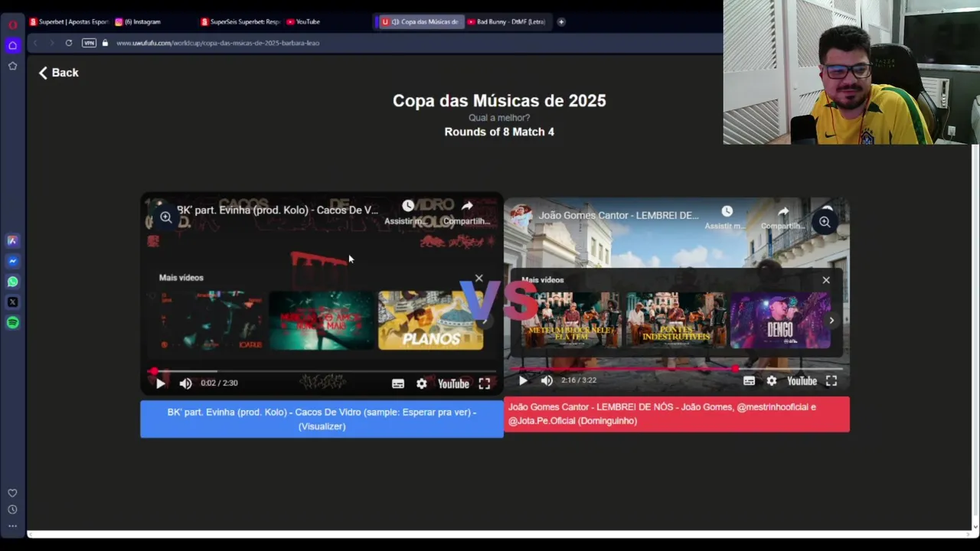The width and height of the screenshot is (980, 551).
Task: Switch to the Bad Bunny - DtMF (Letra) tab
Action: [506, 21]
